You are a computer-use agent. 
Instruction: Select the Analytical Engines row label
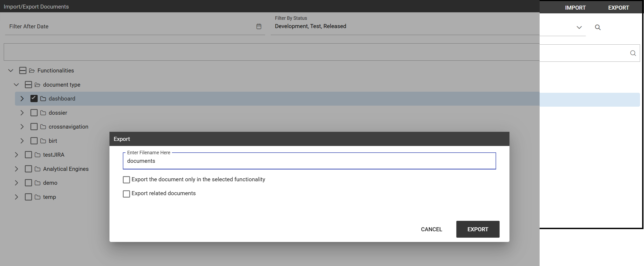coord(66,169)
